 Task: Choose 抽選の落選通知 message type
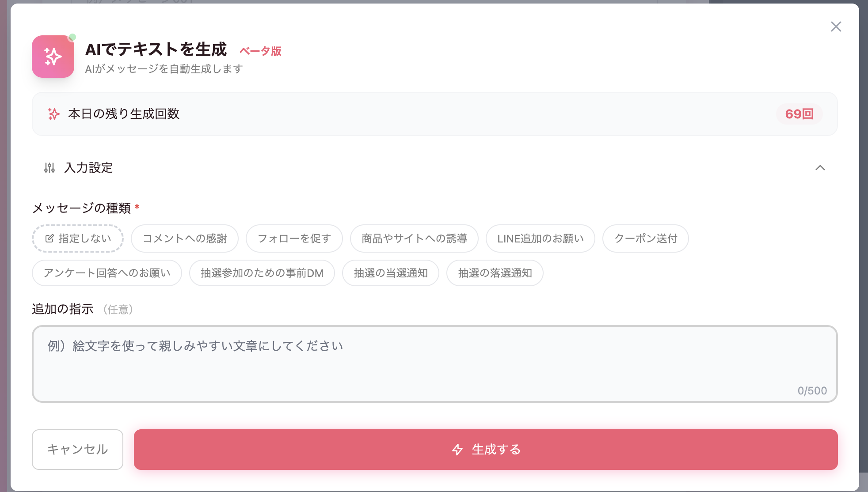[x=495, y=273]
